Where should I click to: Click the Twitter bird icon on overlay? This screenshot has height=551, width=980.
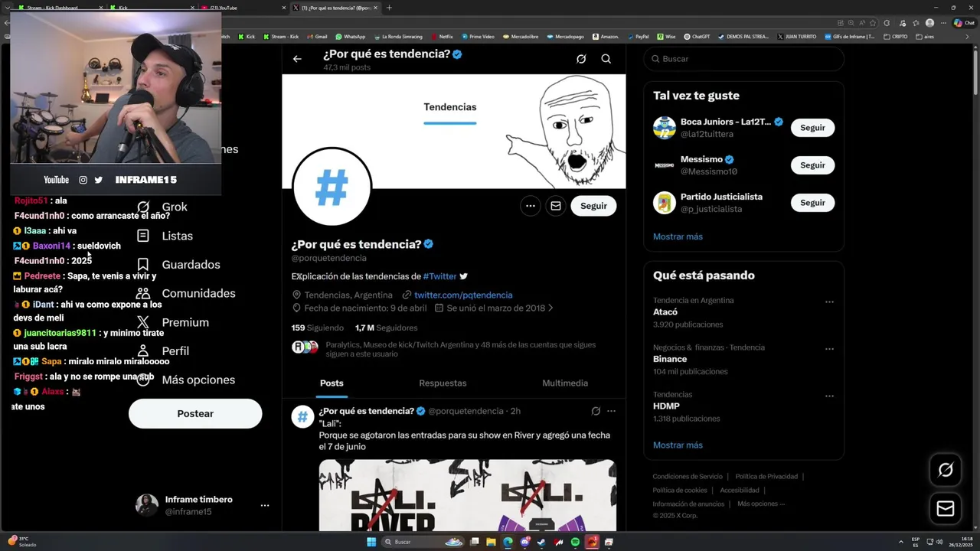[98, 180]
